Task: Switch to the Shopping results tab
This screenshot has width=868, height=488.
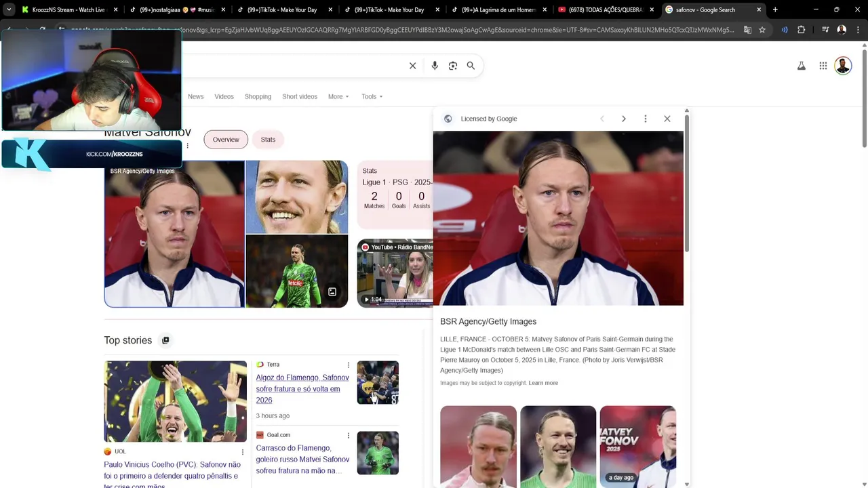Action: pos(258,96)
